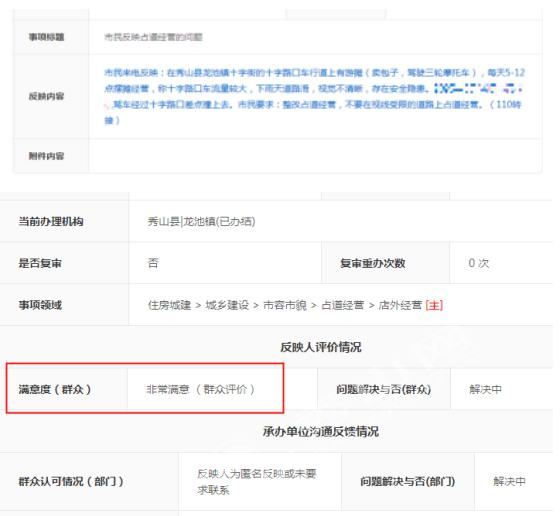Screen dimensions: 560x516
Task: Click the 反映内容 row label
Action: tap(46, 96)
